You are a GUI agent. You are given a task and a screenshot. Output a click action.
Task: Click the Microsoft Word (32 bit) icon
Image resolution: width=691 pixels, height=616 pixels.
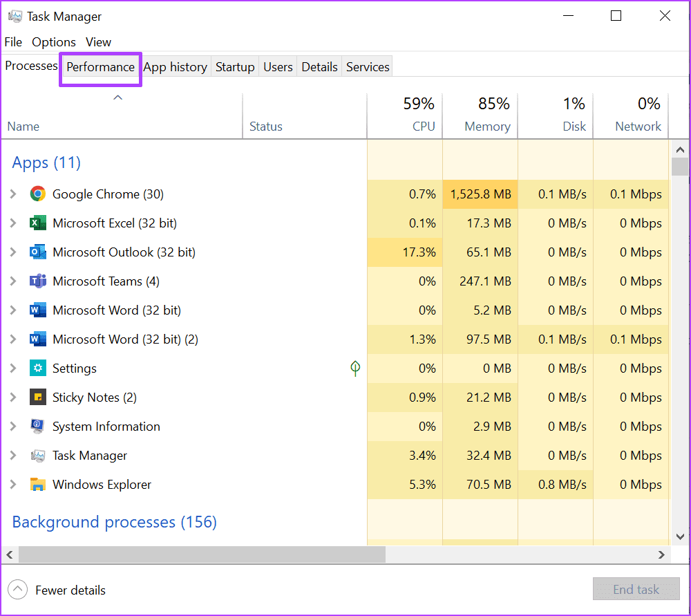point(38,310)
